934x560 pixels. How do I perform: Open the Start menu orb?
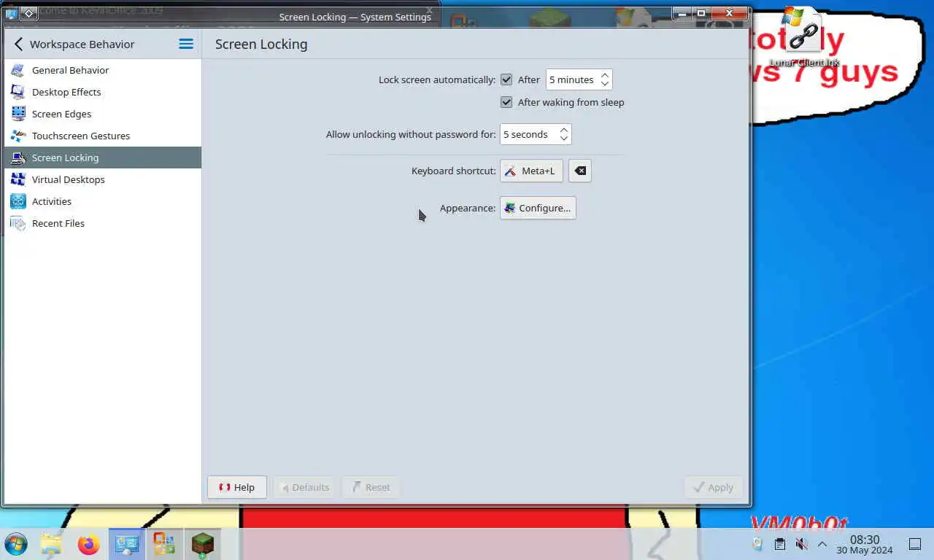click(x=16, y=544)
